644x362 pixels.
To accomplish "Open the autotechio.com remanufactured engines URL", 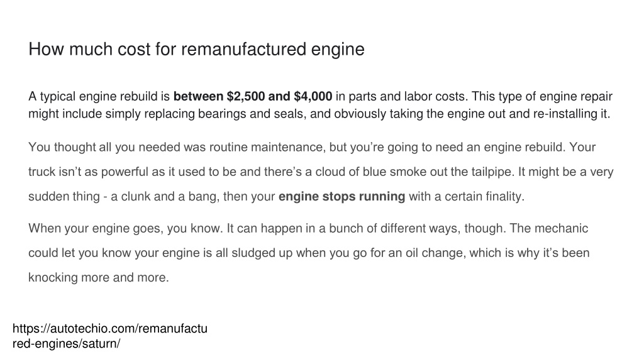I will click(x=109, y=336).
